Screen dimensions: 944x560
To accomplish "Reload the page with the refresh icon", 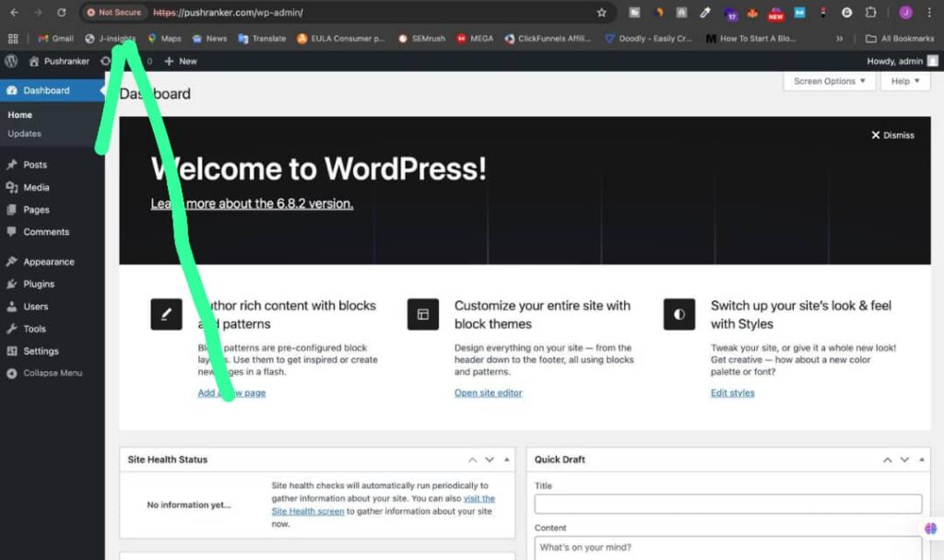I will (x=62, y=12).
